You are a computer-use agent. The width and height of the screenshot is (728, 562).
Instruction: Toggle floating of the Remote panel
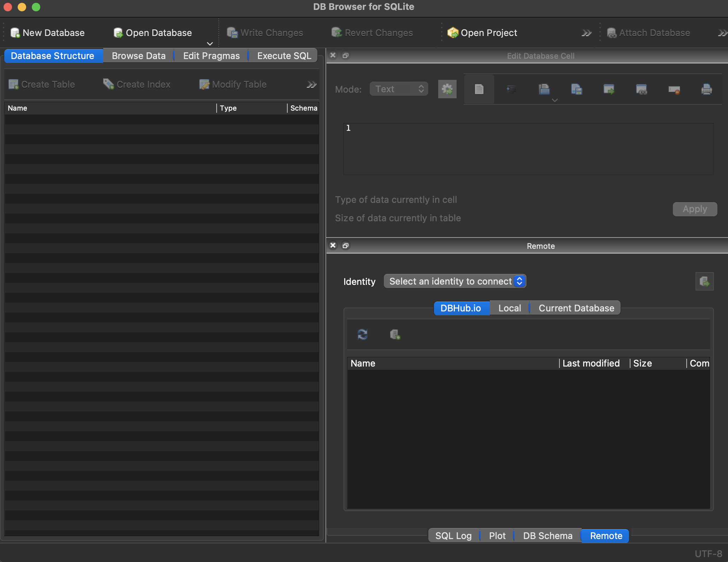(x=346, y=246)
